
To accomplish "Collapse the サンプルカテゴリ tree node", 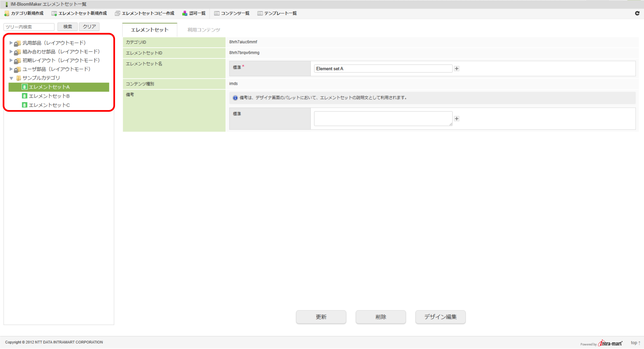I will pos(11,78).
